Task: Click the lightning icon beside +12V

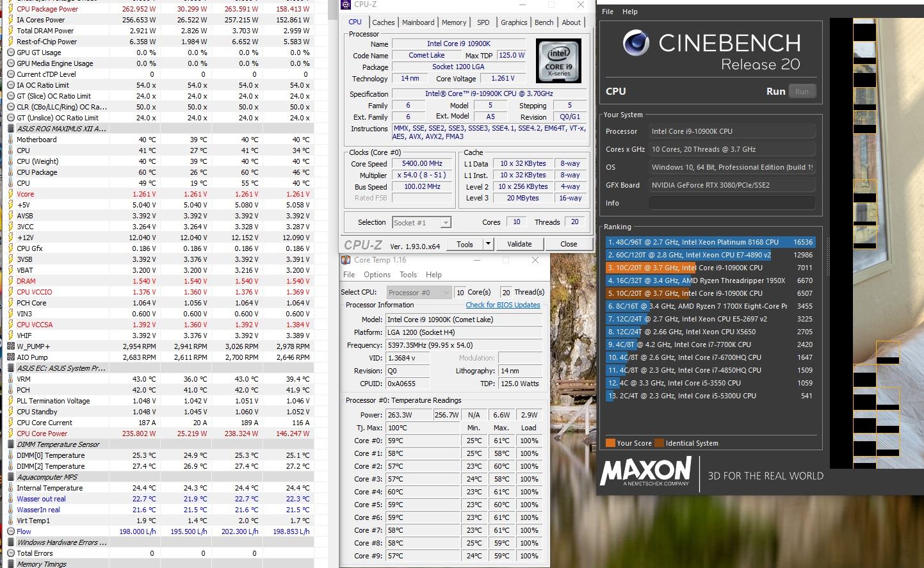Action: click(10, 238)
